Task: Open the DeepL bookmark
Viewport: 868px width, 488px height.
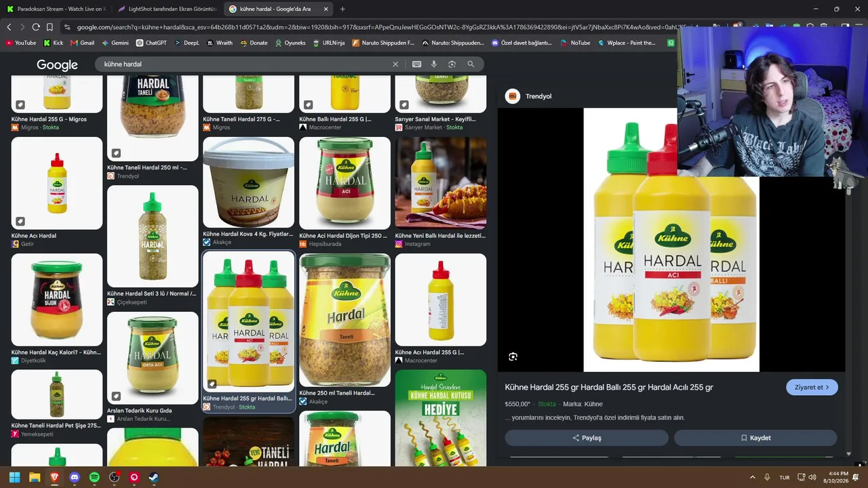Action: 187,43
